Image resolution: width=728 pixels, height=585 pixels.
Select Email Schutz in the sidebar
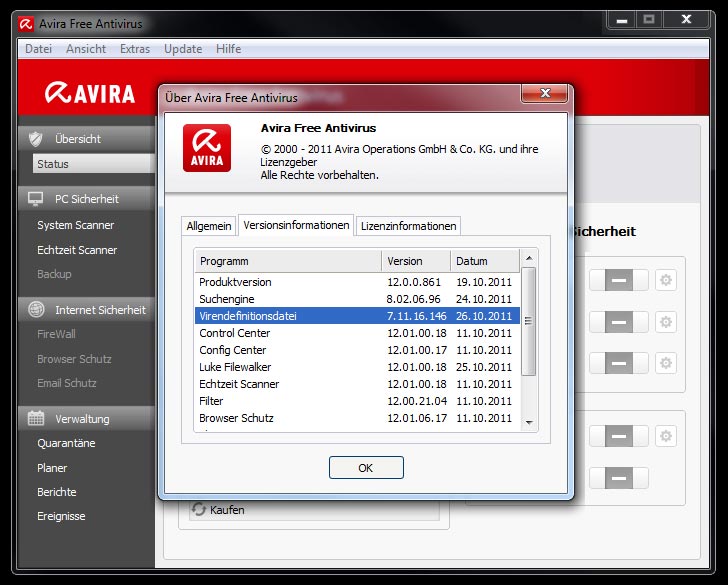67,383
